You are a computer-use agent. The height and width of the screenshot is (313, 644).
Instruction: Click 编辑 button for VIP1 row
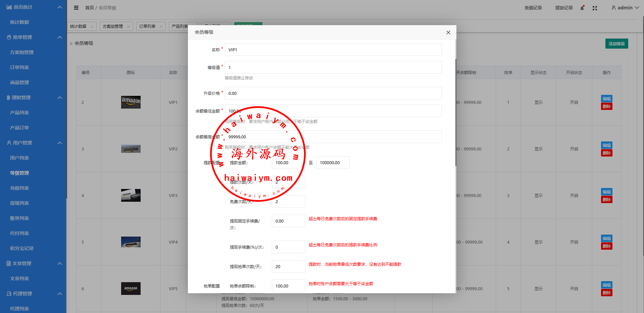pos(606,99)
